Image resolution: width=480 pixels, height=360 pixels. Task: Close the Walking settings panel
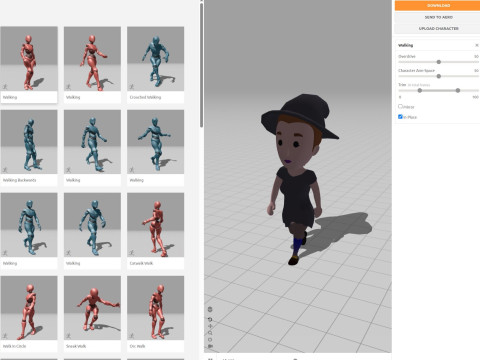click(x=477, y=45)
